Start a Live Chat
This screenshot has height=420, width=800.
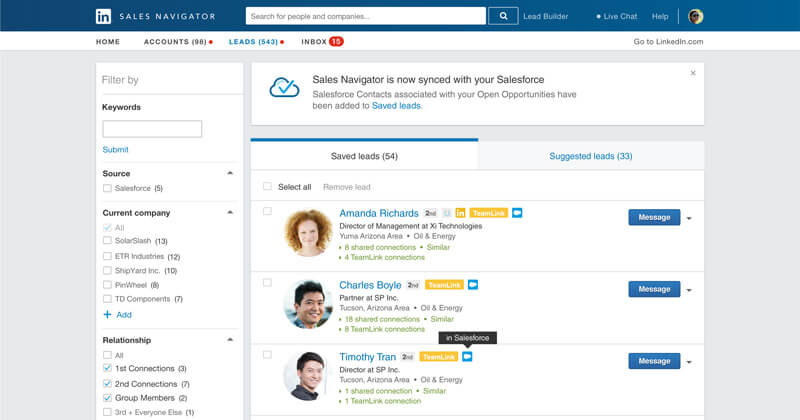click(617, 16)
